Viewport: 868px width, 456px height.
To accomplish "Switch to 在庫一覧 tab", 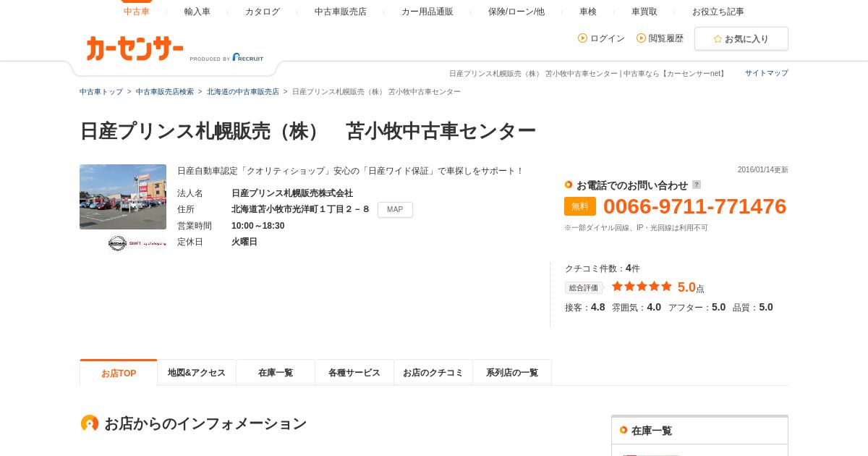I will click(x=276, y=373).
